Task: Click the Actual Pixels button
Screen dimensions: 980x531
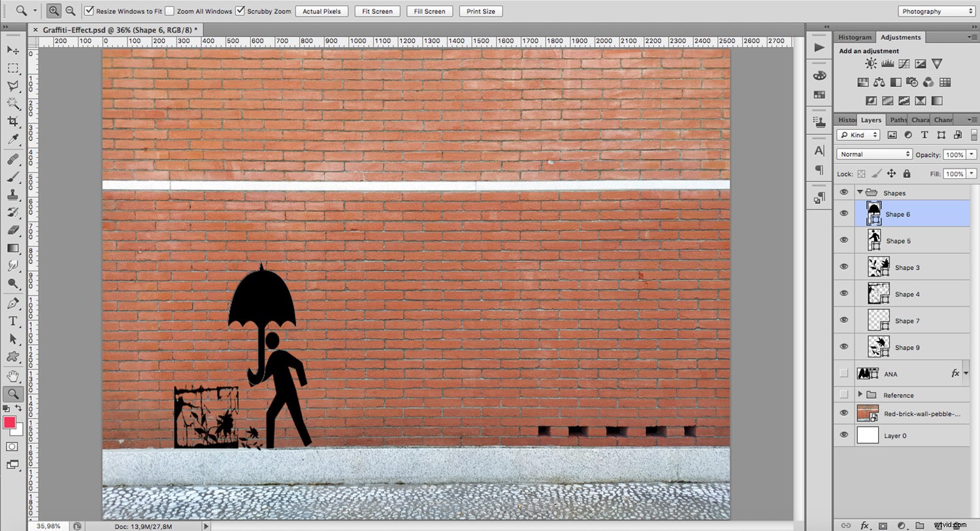Action: tap(321, 11)
